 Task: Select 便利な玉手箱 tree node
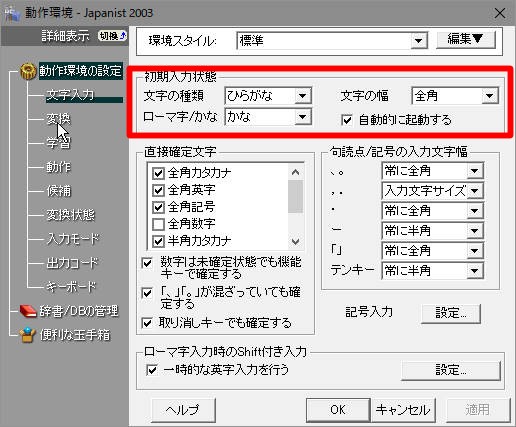point(75,335)
